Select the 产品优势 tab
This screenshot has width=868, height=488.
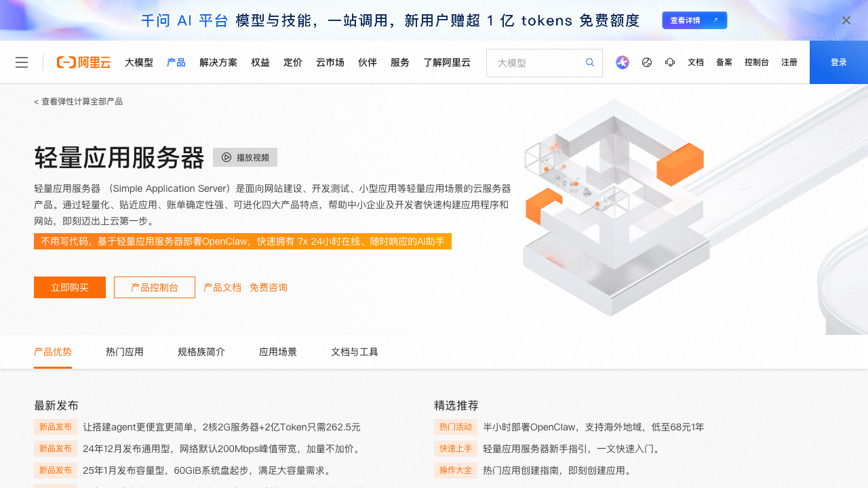click(x=53, y=352)
